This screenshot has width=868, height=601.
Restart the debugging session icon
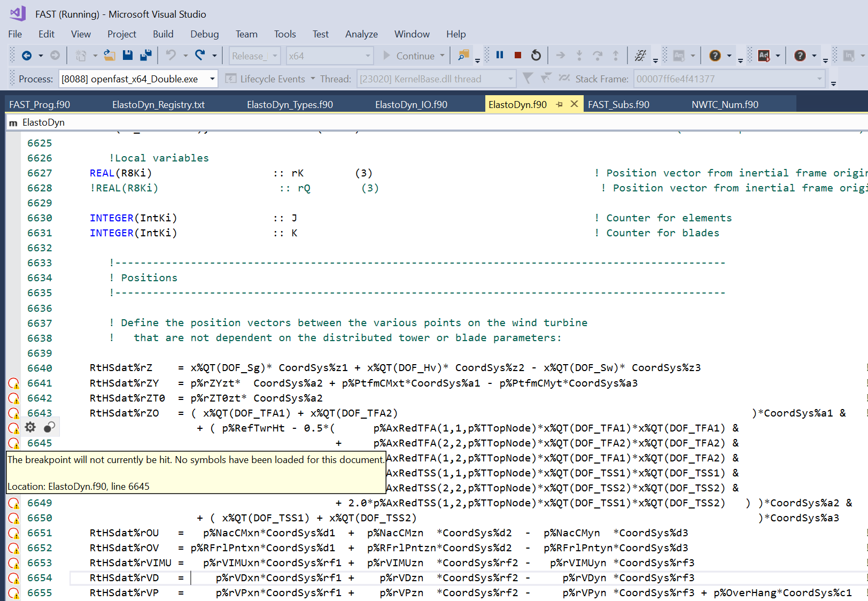pyautogui.click(x=535, y=55)
